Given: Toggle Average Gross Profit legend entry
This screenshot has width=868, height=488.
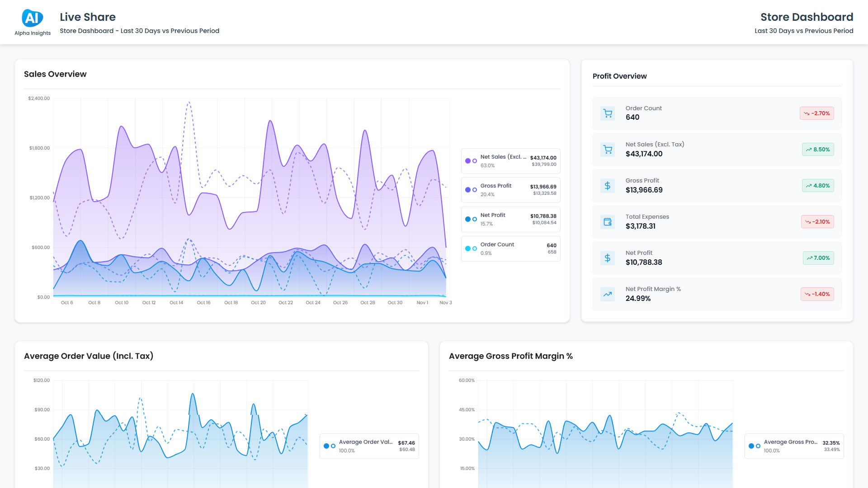Looking at the screenshot, I should [x=794, y=446].
